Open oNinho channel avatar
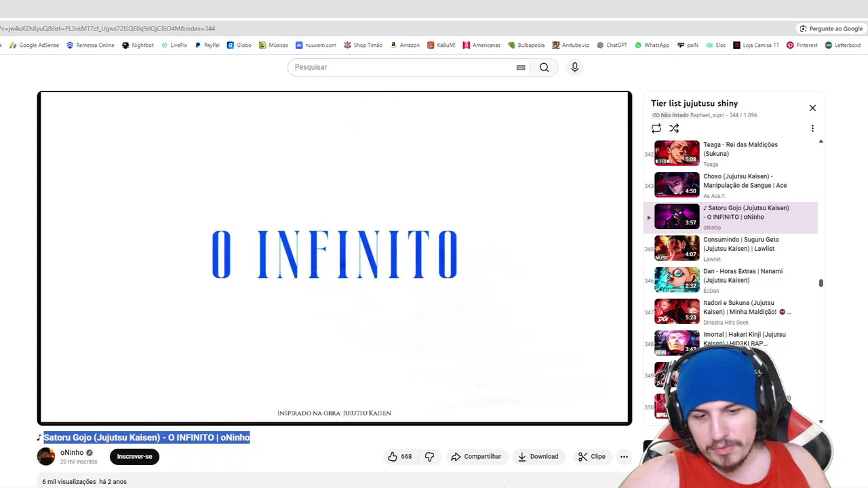This screenshot has width=868, height=488. coord(46,456)
